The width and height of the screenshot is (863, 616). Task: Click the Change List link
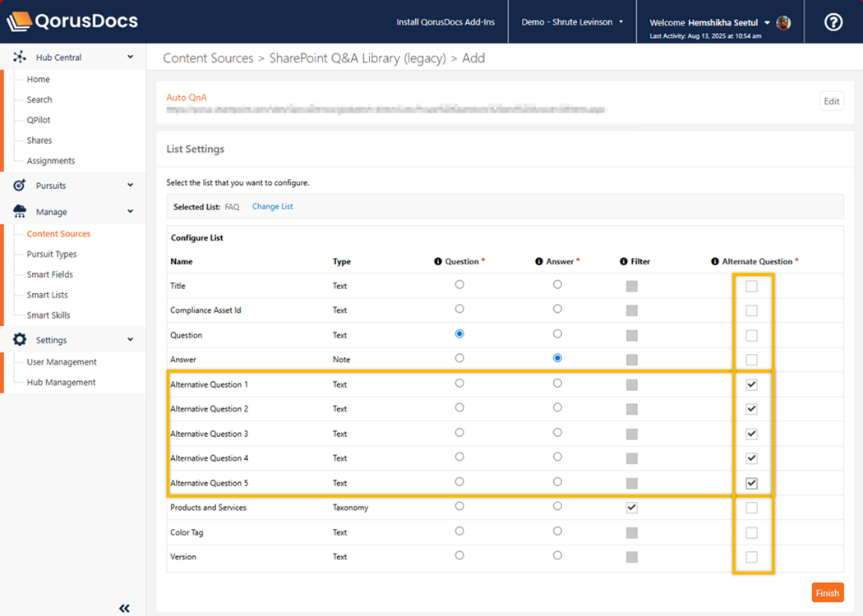pyautogui.click(x=272, y=207)
